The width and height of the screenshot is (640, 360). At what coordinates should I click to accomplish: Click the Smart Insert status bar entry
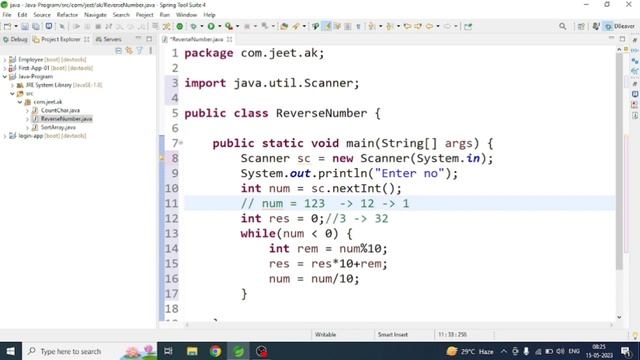coord(393,335)
